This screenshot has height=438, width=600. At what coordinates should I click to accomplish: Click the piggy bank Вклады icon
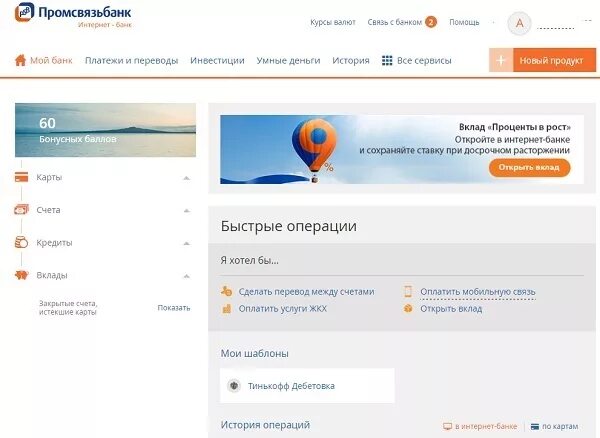point(21,275)
